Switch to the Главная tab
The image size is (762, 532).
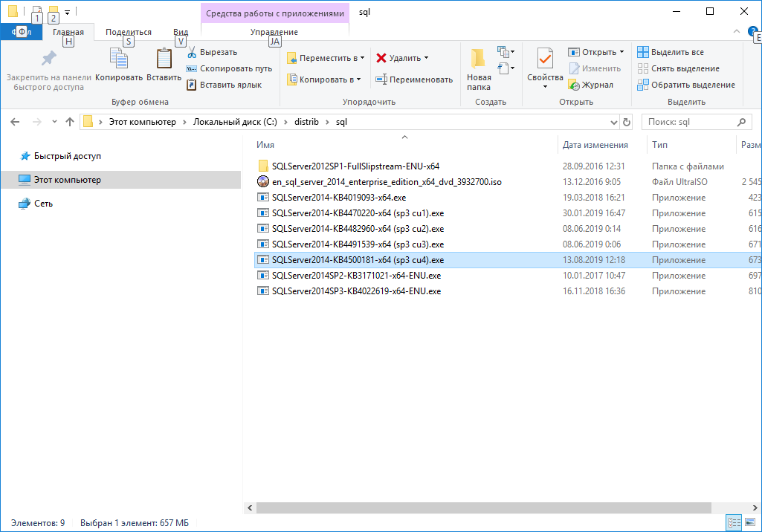[68, 32]
